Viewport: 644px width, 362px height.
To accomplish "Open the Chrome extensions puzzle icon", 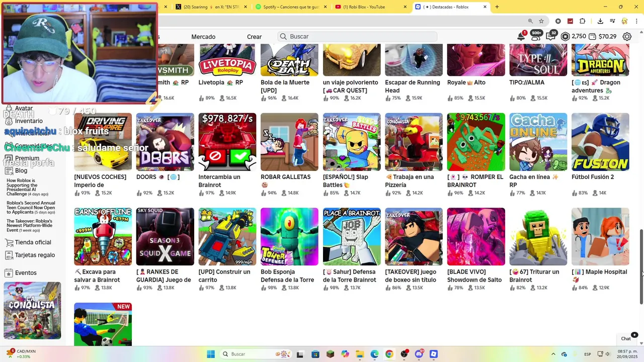I will pyautogui.click(x=583, y=21).
